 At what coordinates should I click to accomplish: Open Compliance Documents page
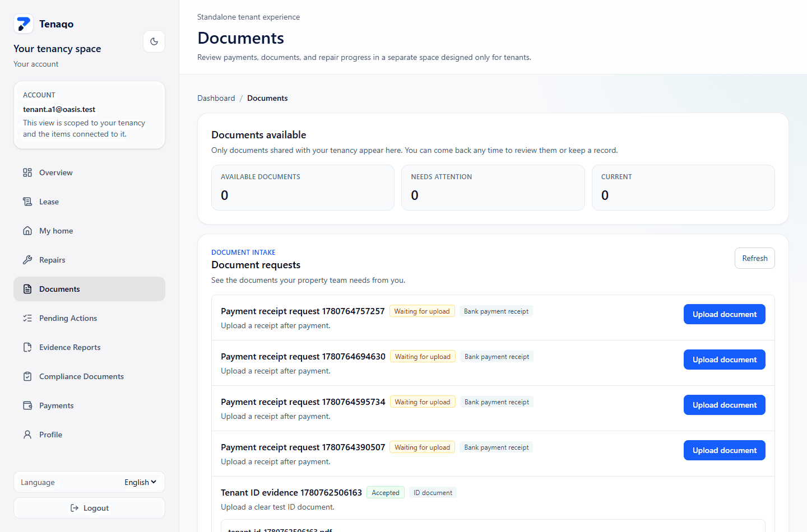tap(89, 376)
